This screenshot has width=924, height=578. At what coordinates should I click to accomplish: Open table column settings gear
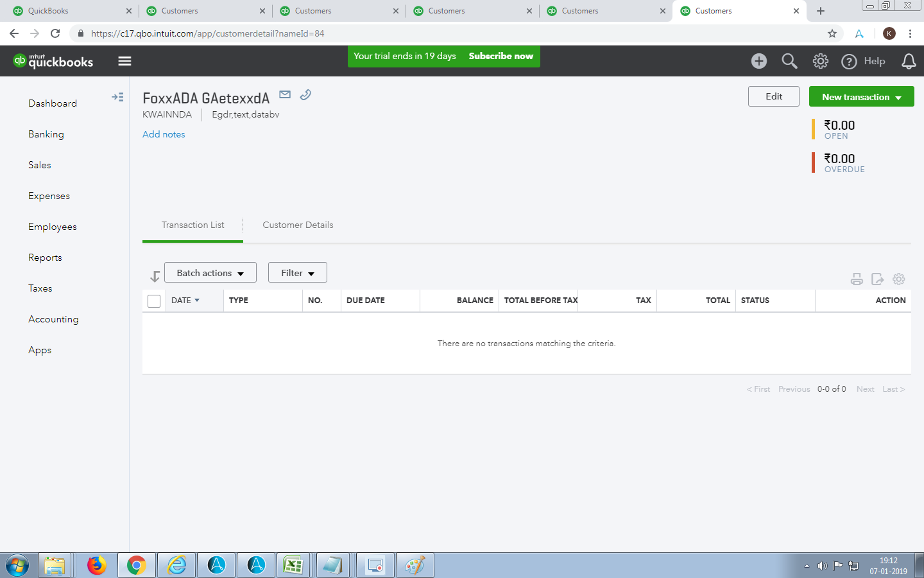click(899, 279)
